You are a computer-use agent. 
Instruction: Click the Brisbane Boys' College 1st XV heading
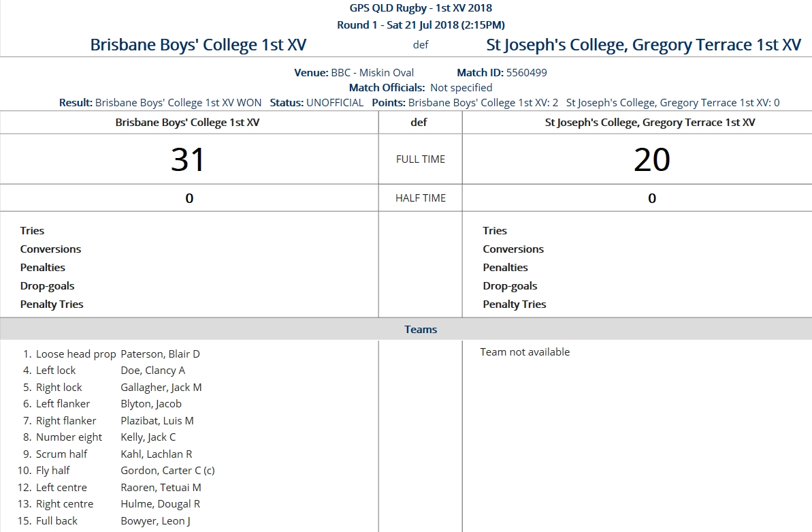point(198,45)
